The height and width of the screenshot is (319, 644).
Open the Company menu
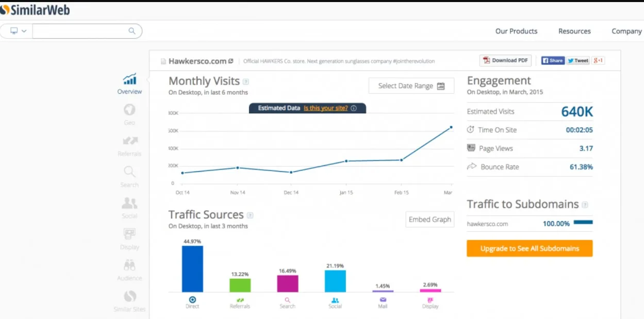(626, 31)
